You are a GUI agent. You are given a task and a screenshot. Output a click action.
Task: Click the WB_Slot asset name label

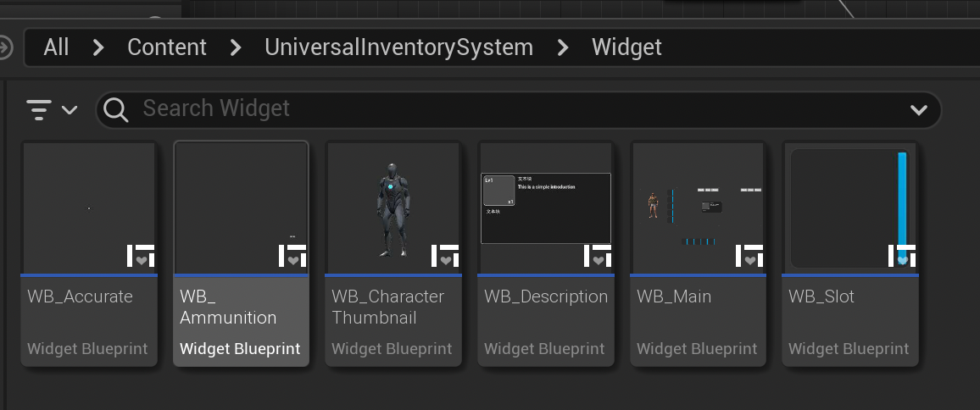821,296
